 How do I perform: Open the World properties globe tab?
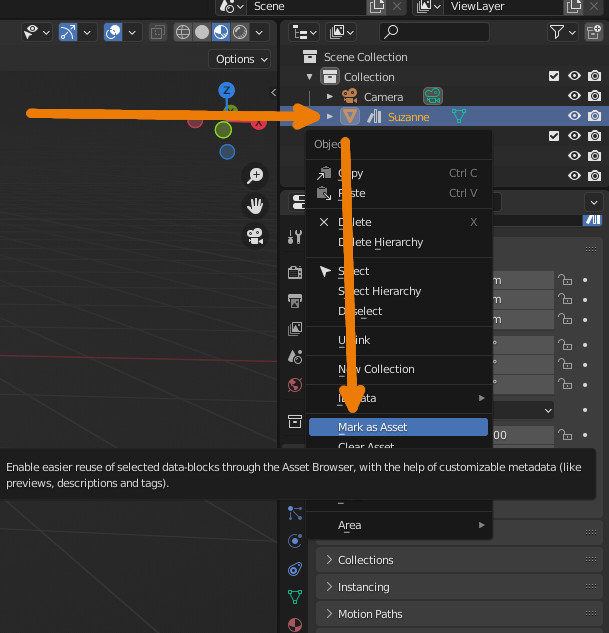295,385
